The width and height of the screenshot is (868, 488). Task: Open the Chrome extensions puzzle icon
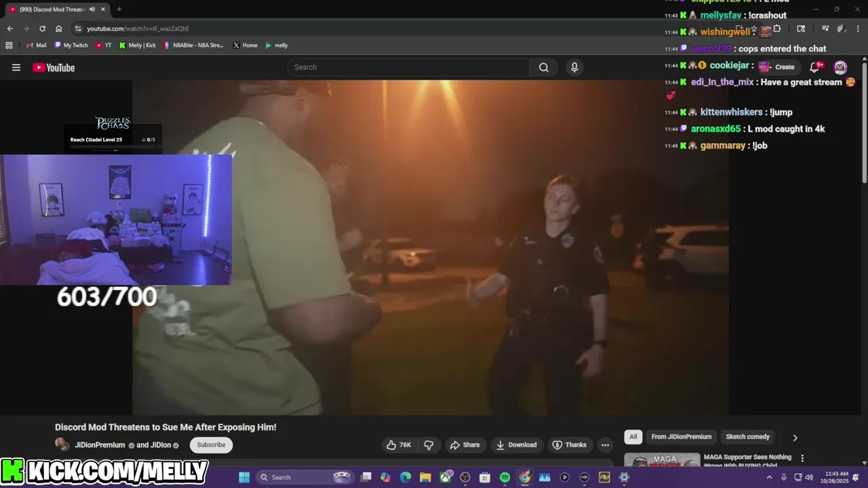point(777,28)
